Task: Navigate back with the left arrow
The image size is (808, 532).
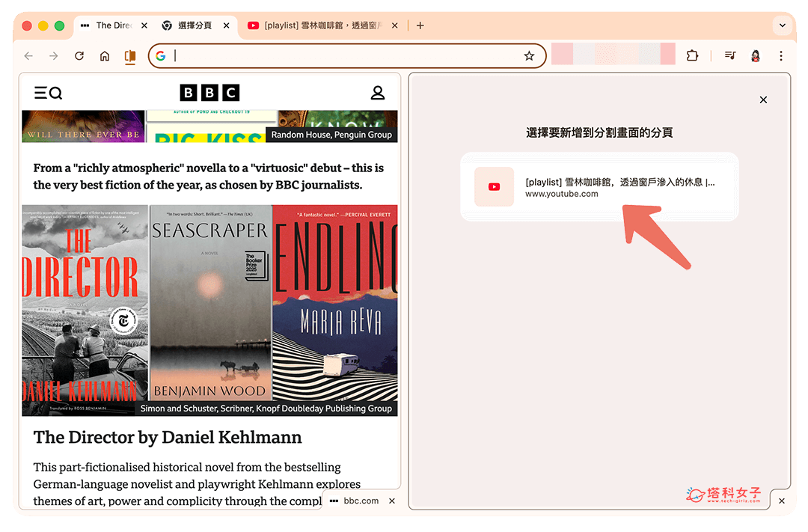Action: pyautogui.click(x=28, y=55)
